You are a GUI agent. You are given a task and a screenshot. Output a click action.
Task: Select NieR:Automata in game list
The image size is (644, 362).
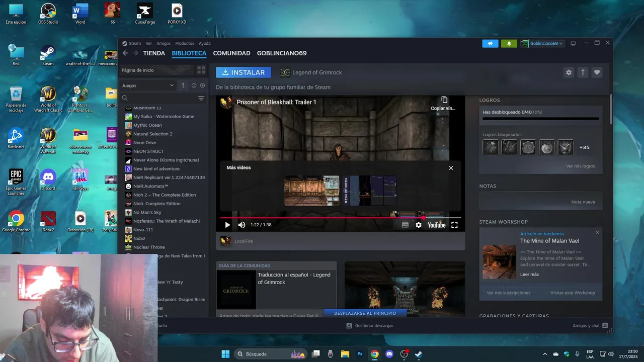[x=150, y=186]
